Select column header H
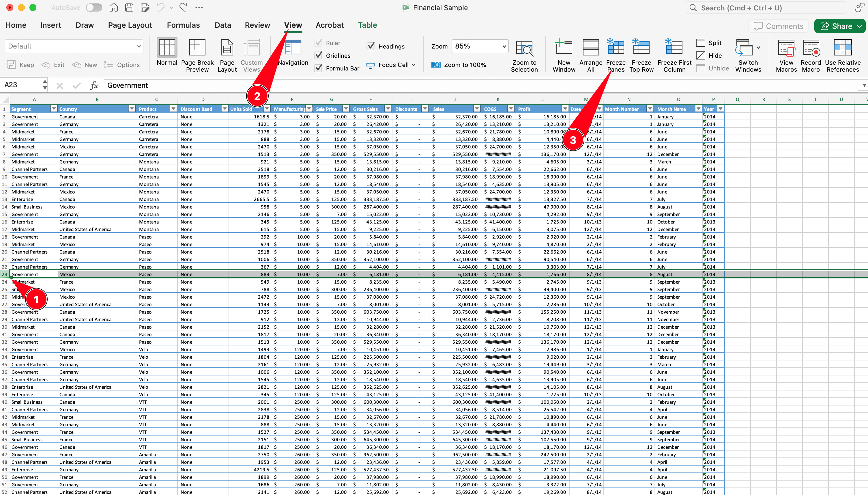Screen dimensions: 868x495 pyautogui.click(x=371, y=99)
